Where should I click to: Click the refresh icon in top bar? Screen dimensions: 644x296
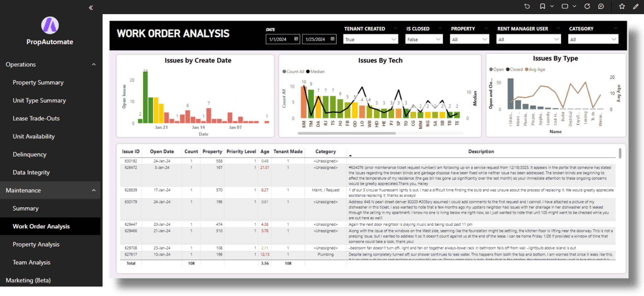click(x=587, y=6)
